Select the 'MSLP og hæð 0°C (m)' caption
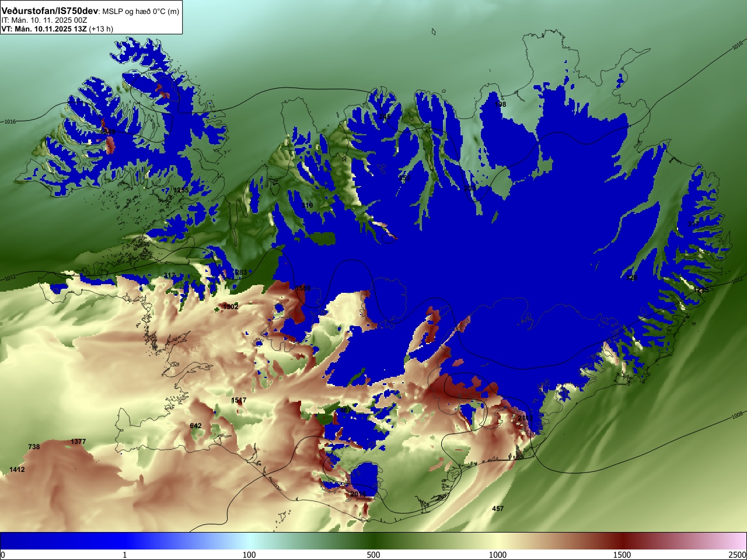The height and width of the screenshot is (560, 747). [141, 12]
